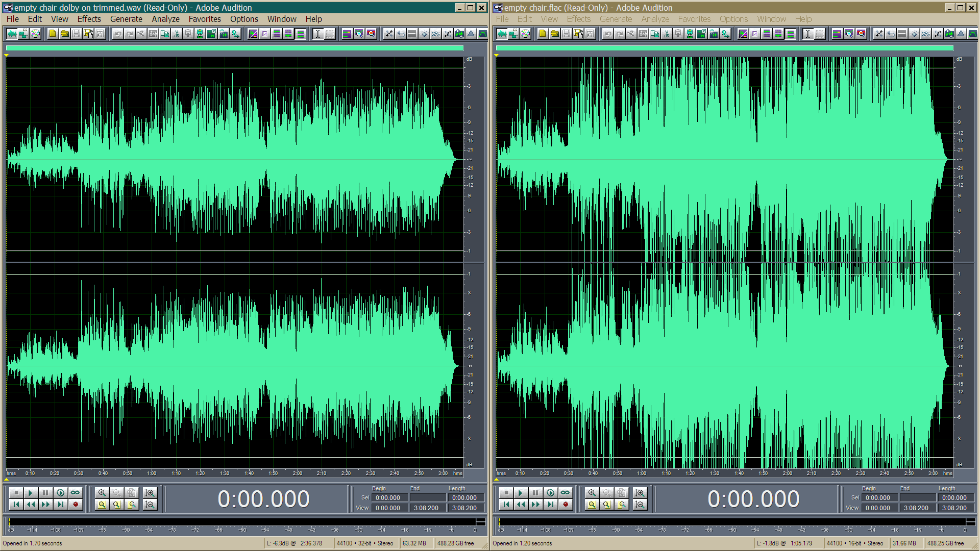
Task: Select Time Selection tool in left window
Action: click(x=318, y=34)
